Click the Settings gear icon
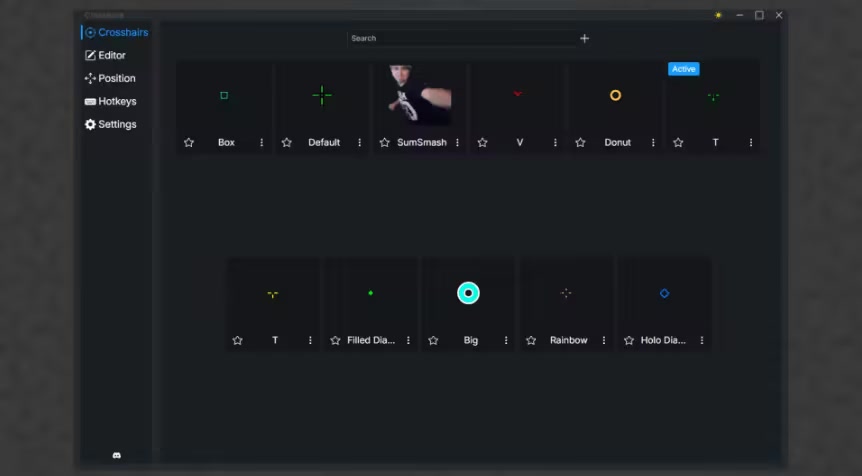Screen dimensions: 862x476 coord(90,124)
